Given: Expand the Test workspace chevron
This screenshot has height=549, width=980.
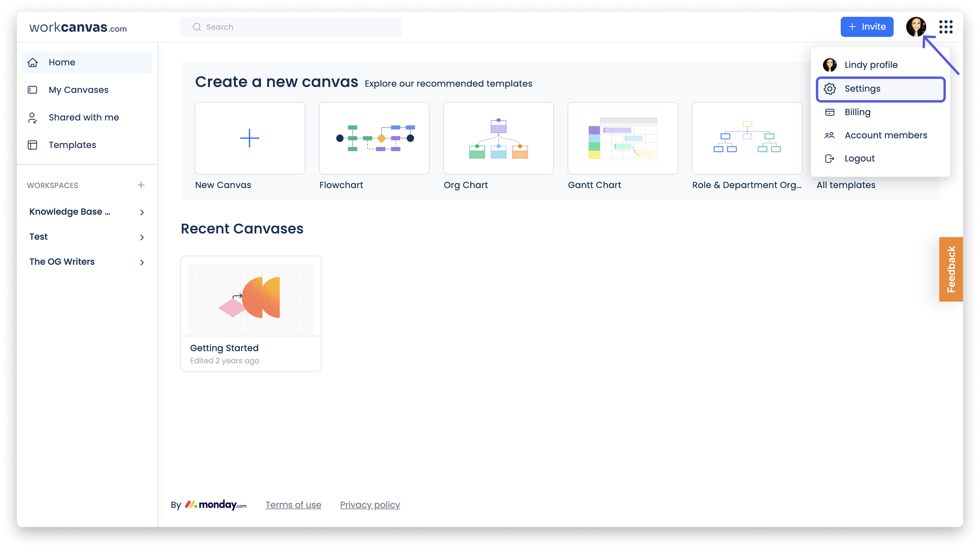Looking at the screenshot, I should (142, 237).
